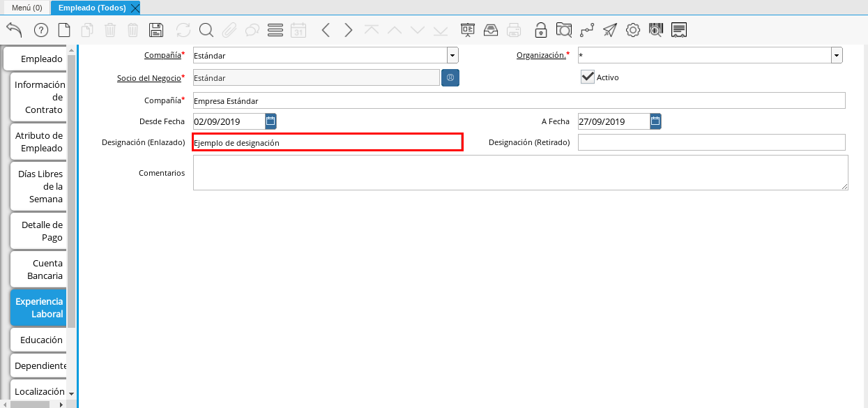Open the zoom across folder-search icon

[x=564, y=30]
